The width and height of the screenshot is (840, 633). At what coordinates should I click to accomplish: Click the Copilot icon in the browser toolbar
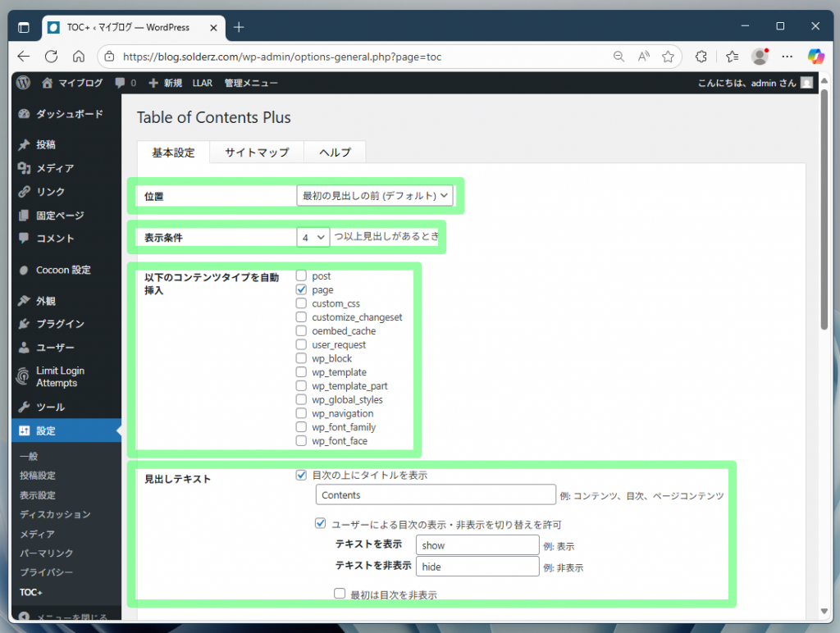click(x=817, y=56)
